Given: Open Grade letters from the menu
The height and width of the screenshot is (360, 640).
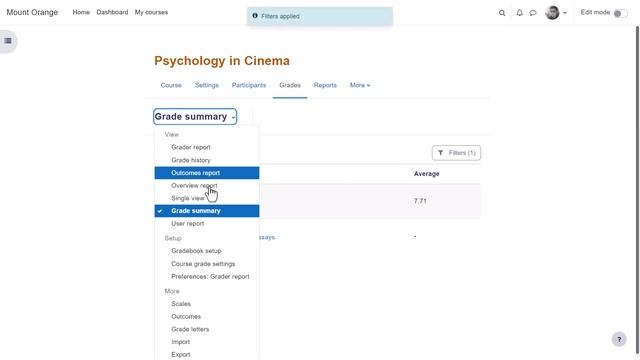Looking at the screenshot, I should 207,329.
